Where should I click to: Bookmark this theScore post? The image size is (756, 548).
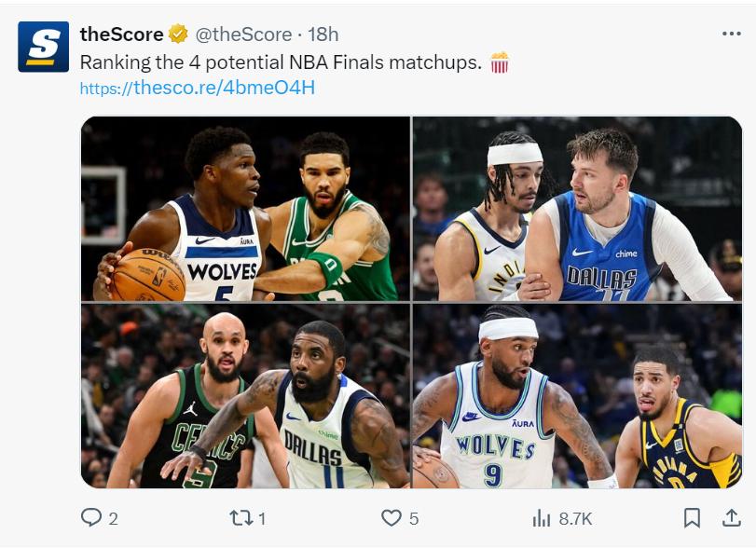click(692, 517)
